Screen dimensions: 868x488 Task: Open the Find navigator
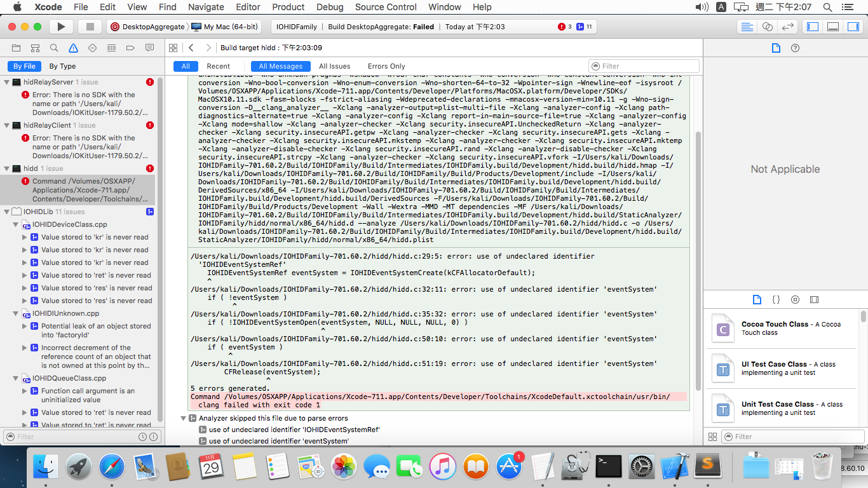[x=54, y=48]
